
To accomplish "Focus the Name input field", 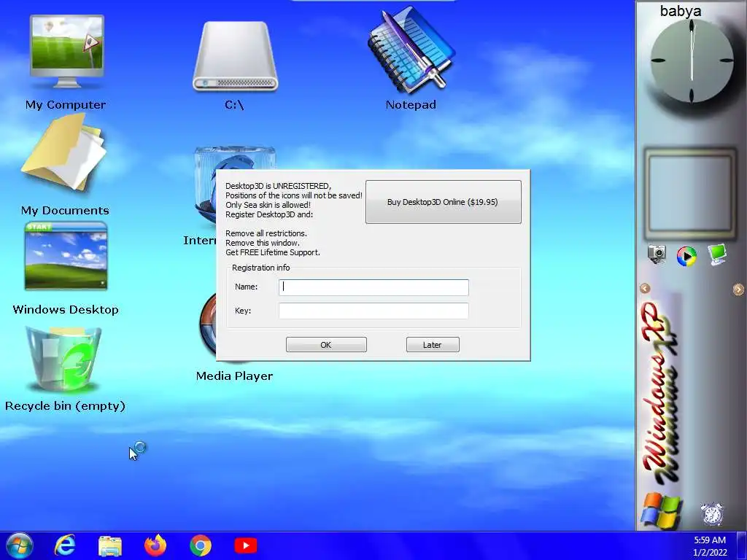I will tap(373, 287).
